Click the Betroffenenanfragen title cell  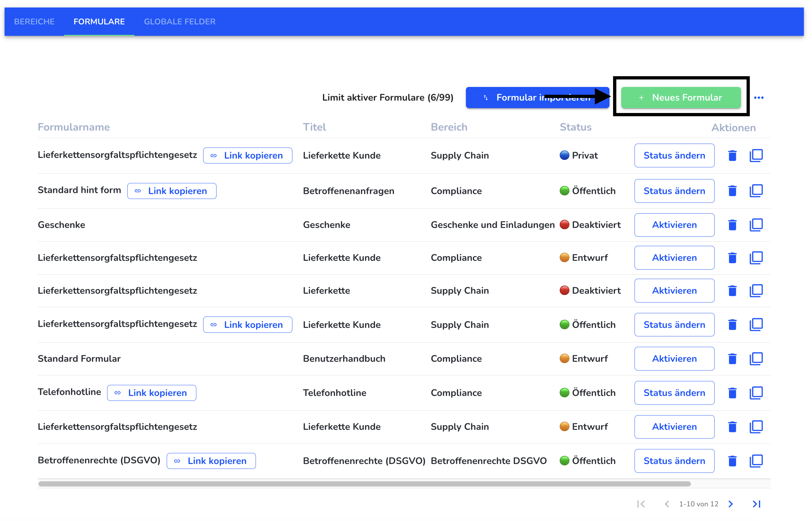pos(348,191)
